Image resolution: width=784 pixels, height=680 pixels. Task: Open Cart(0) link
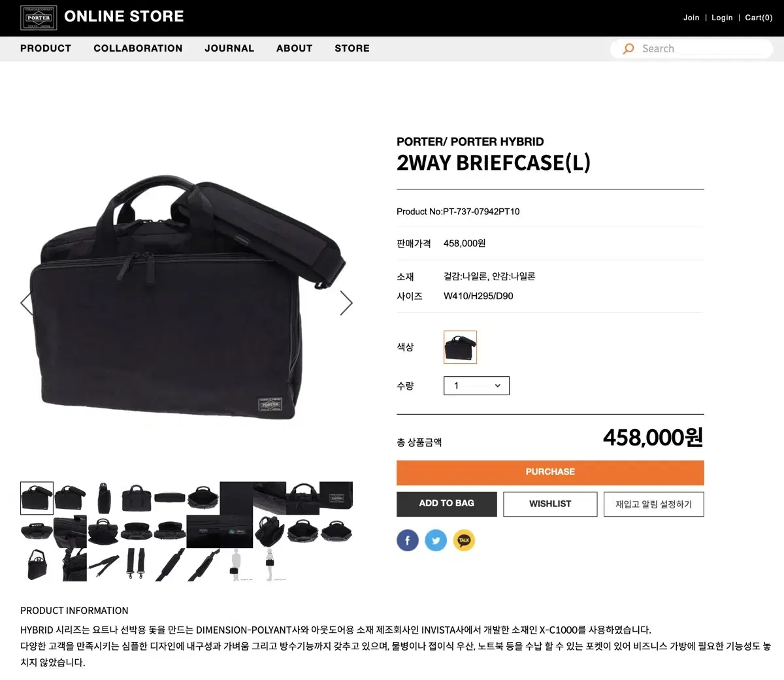click(x=759, y=18)
